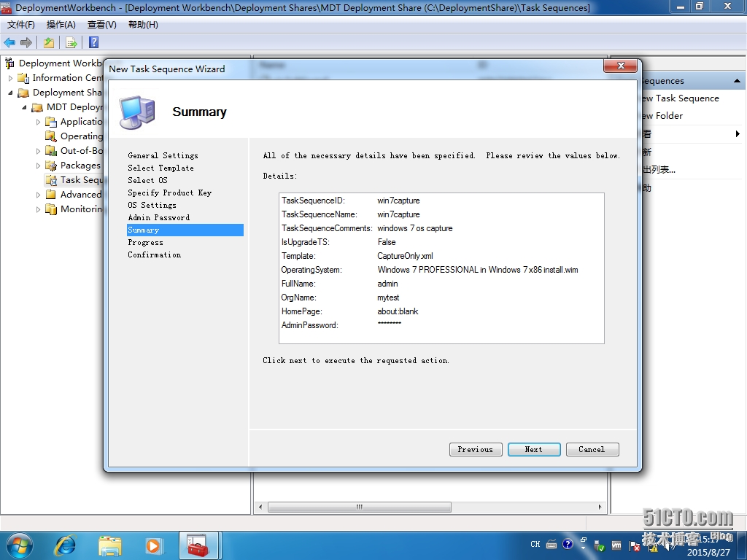
Task: Click the Export List toolbar icon
Action: 71,43
